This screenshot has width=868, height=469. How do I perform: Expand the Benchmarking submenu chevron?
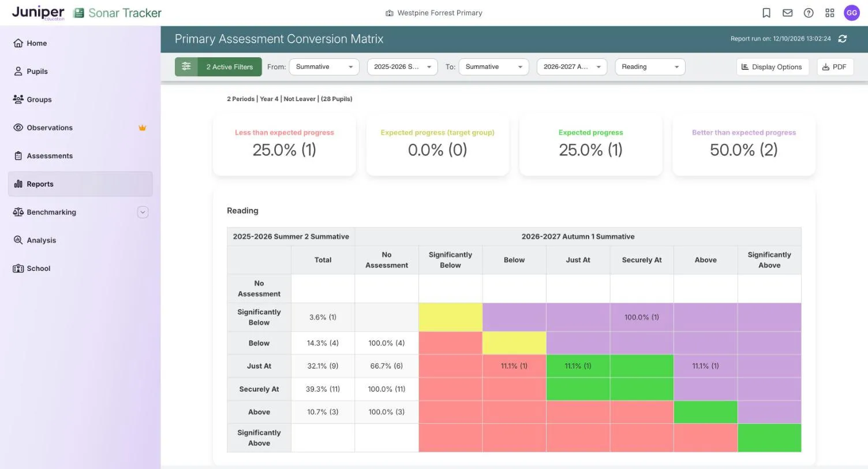(x=143, y=212)
